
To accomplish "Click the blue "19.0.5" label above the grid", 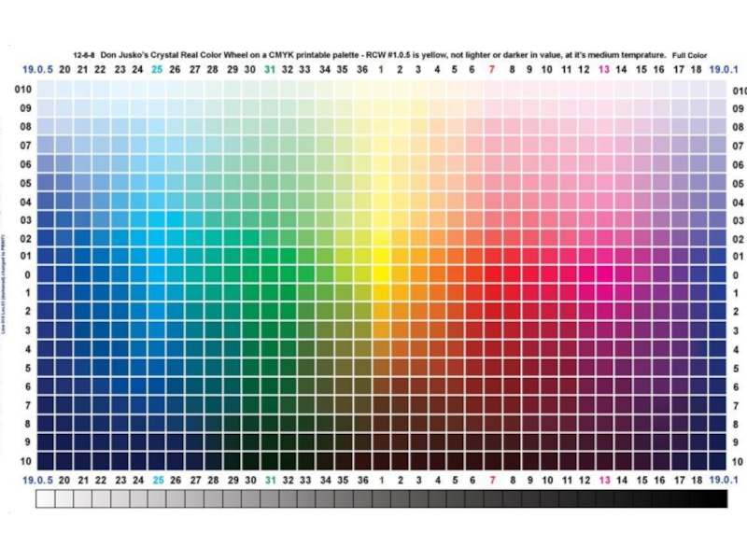I will (37, 69).
